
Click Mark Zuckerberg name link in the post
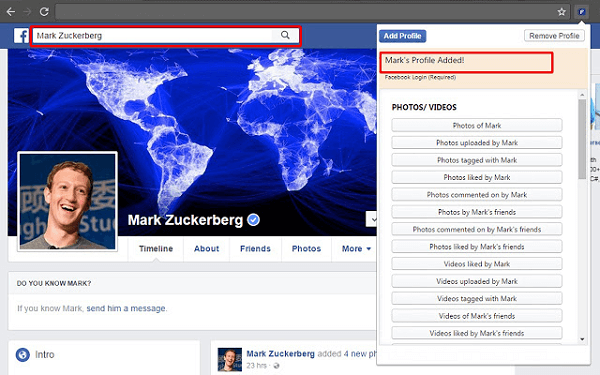click(x=280, y=354)
